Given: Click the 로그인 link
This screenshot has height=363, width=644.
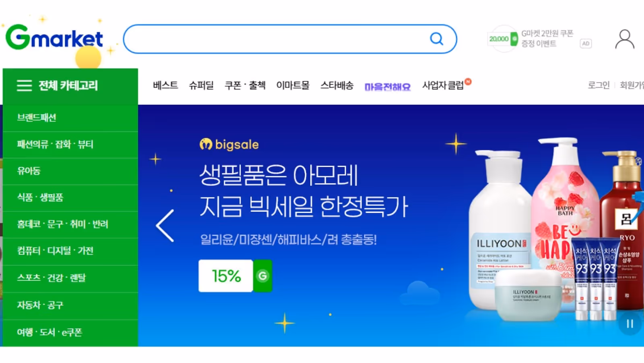Looking at the screenshot, I should 599,85.
